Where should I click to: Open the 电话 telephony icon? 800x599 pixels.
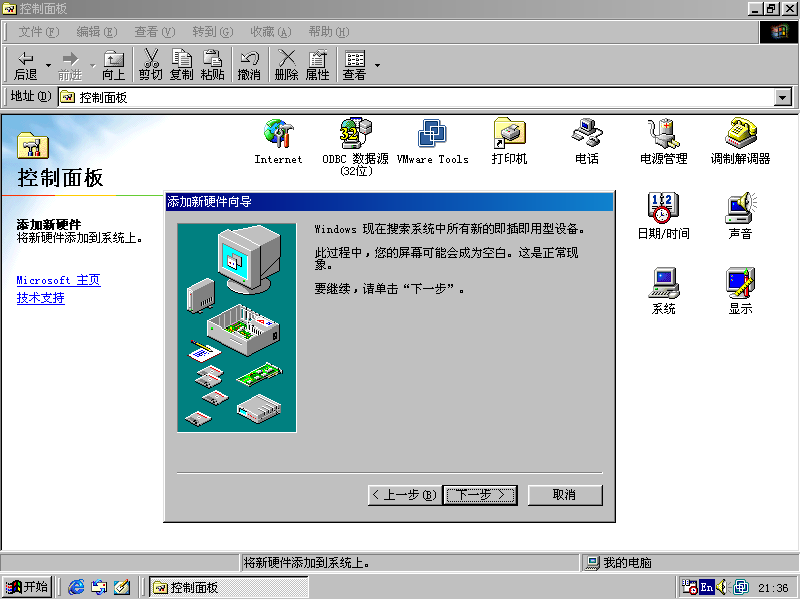point(587,141)
